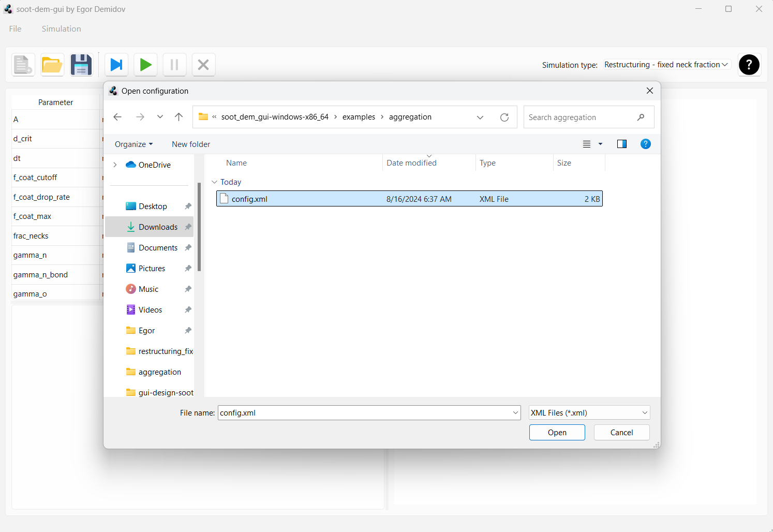The height and width of the screenshot is (532, 773).
Task: Click the Pause simulation toolbar icon
Action: [x=174, y=65]
